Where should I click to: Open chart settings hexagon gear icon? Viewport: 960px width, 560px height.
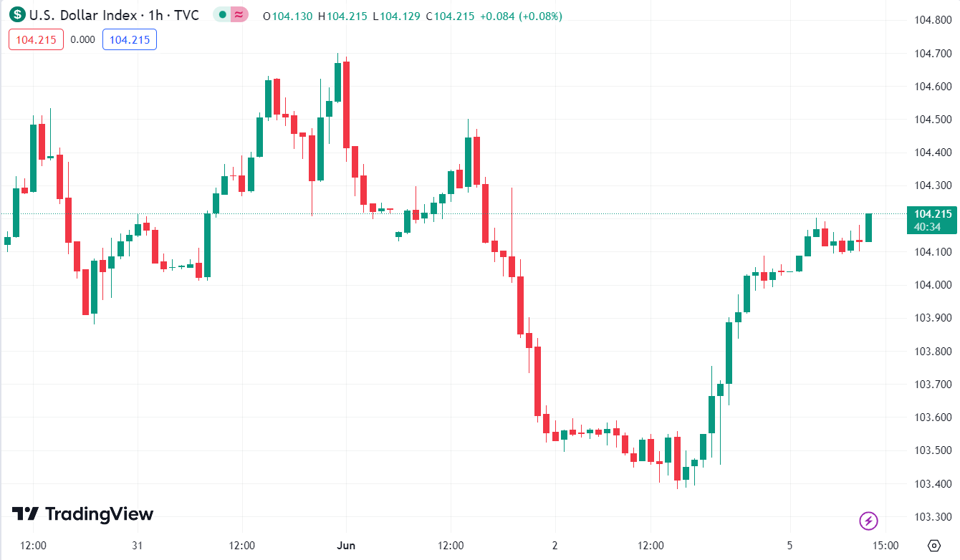point(933,546)
